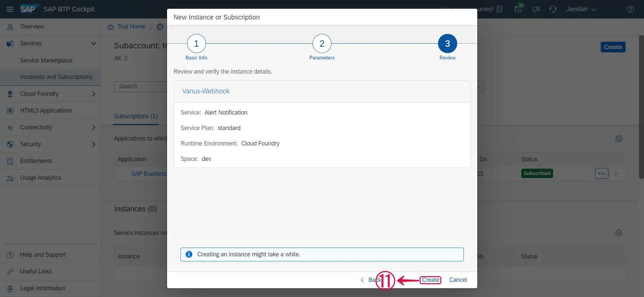Click the Trial Home breadcrumb home icon
Image resolution: width=644 pixels, height=297 pixels.
coord(111,27)
